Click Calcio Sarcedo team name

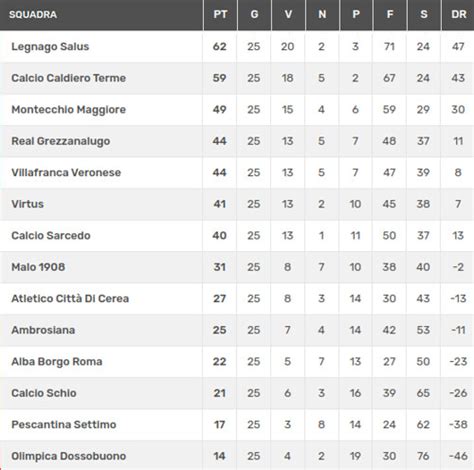click(51, 235)
